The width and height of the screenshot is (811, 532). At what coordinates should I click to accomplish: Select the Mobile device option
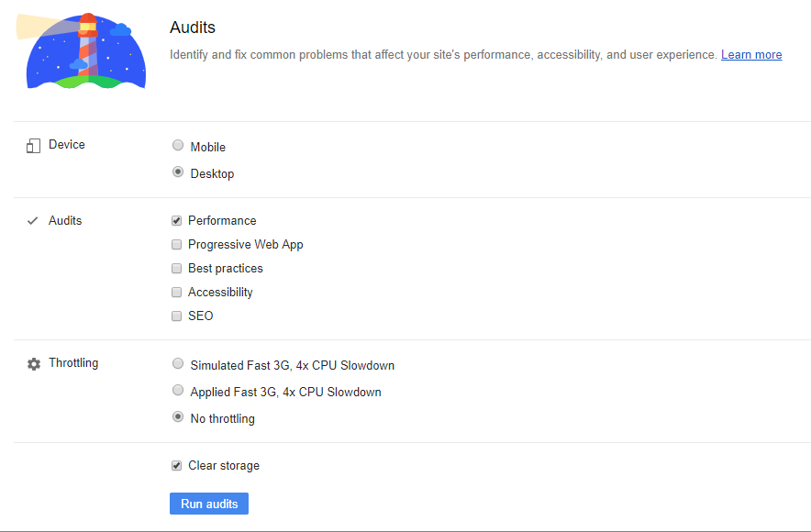click(x=177, y=145)
